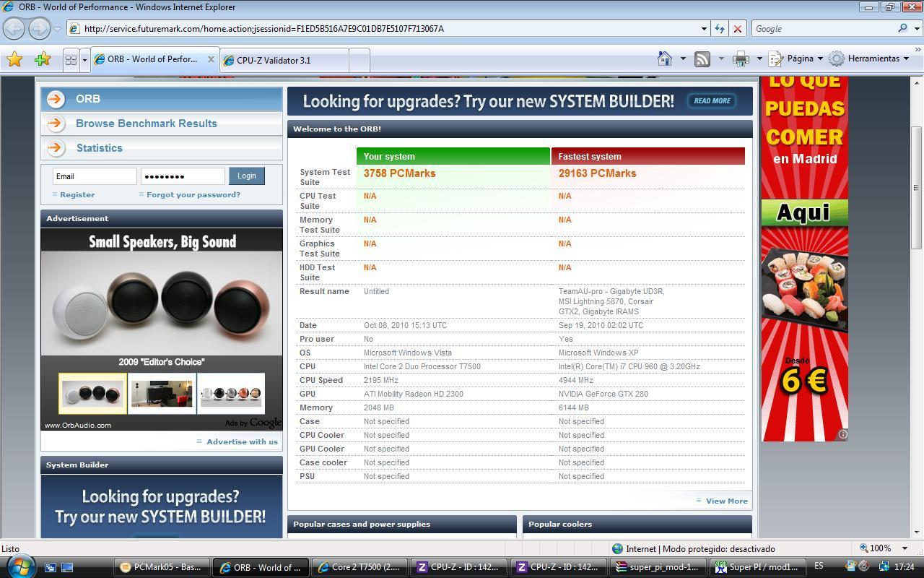
Task: Open the zoom level 100% dropdown
Action: coord(905,548)
